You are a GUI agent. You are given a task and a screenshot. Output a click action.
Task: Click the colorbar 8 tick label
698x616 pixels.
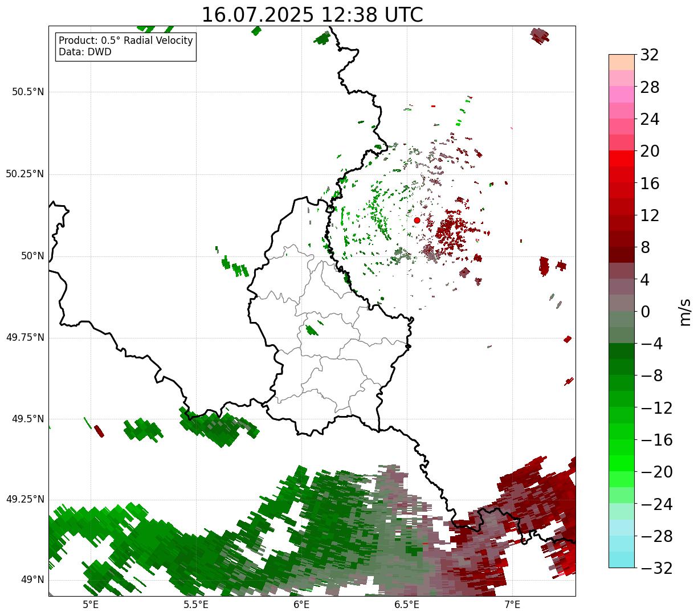click(x=645, y=247)
